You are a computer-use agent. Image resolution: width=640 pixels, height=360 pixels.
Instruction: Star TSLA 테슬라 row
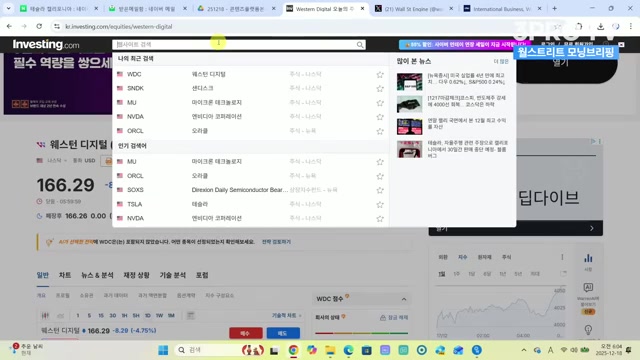[x=380, y=204]
